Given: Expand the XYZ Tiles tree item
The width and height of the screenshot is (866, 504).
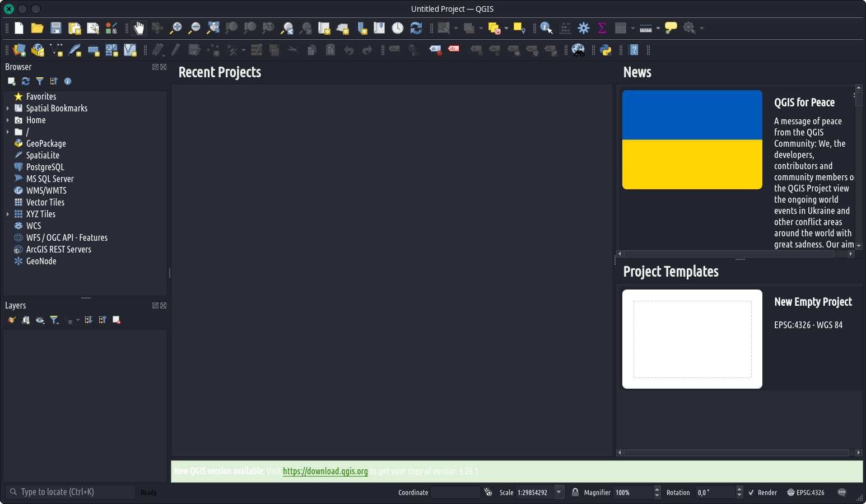Looking at the screenshot, I should [x=8, y=214].
